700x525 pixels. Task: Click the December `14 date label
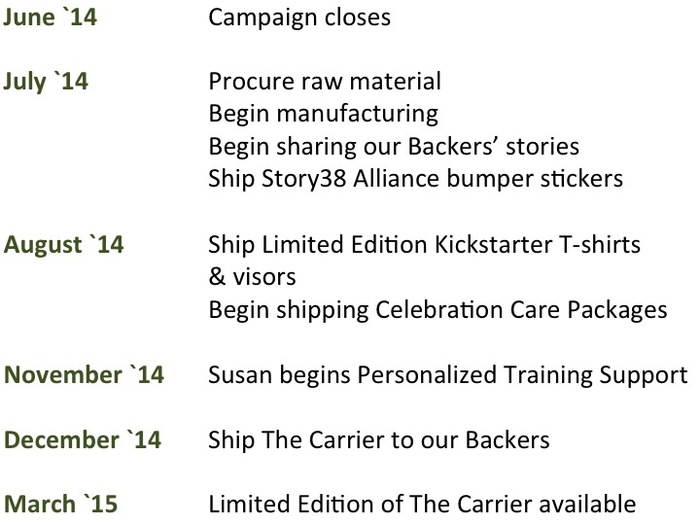[x=82, y=440]
